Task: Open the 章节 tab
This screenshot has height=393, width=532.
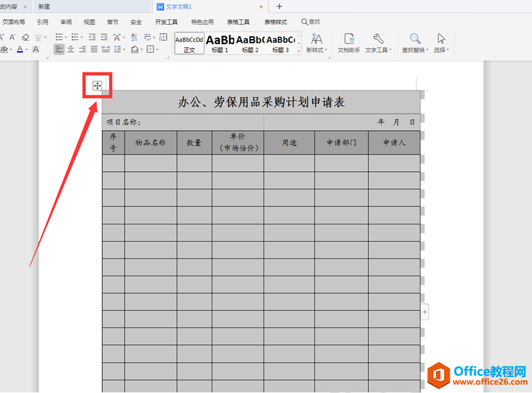Action: [x=113, y=22]
